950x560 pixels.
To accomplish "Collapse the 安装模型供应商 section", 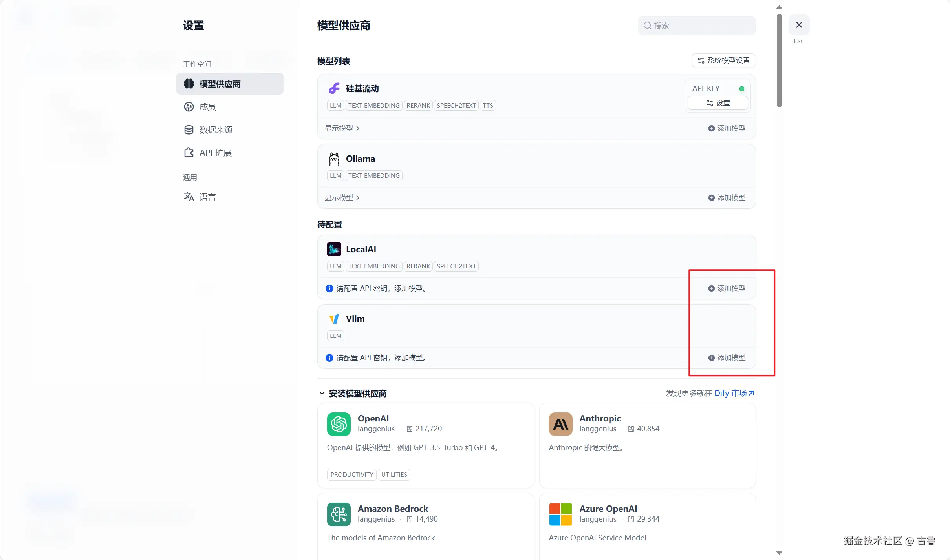I will pos(322,393).
